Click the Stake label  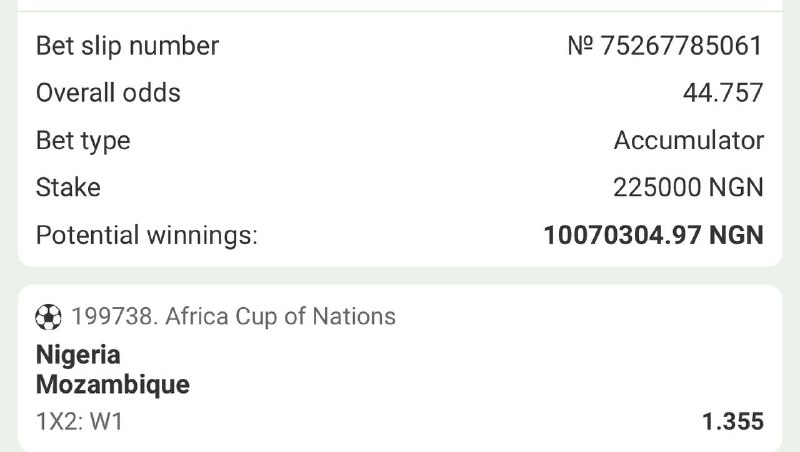68,187
